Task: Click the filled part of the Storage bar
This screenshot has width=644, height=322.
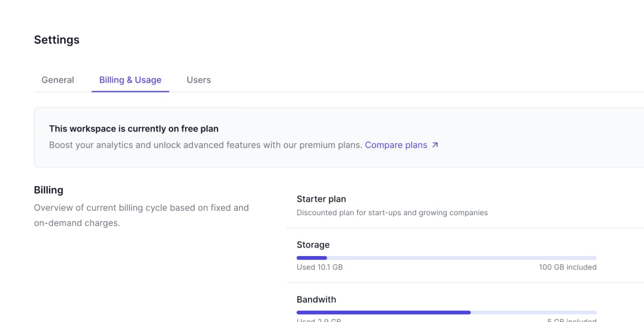Action: pyautogui.click(x=311, y=258)
